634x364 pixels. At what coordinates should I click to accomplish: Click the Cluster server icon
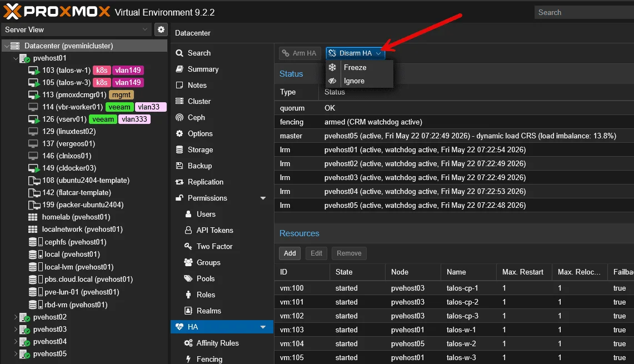click(179, 101)
